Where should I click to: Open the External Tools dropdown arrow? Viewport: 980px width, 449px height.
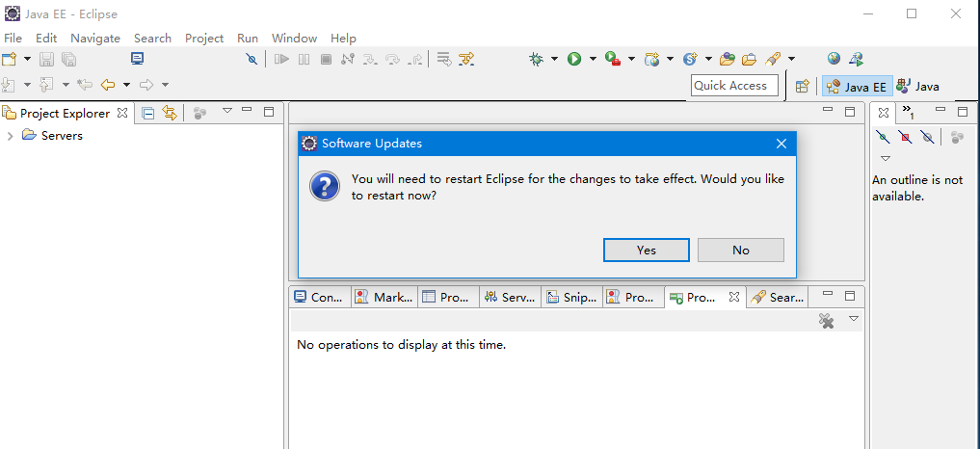click(x=631, y=60)
